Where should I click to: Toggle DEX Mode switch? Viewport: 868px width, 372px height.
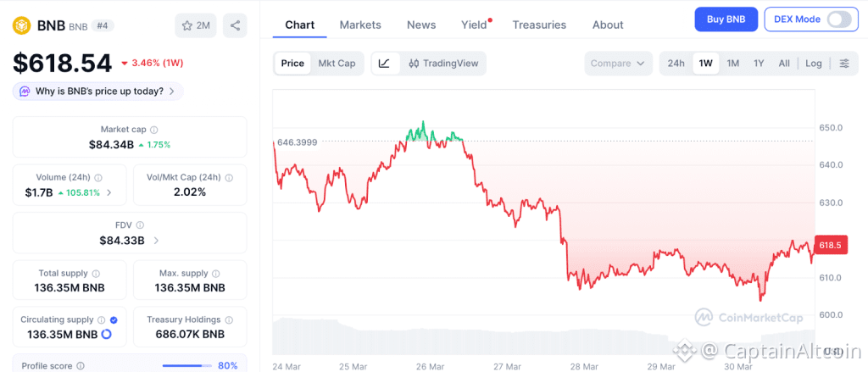pyautogui.click(x=838, y=19)
